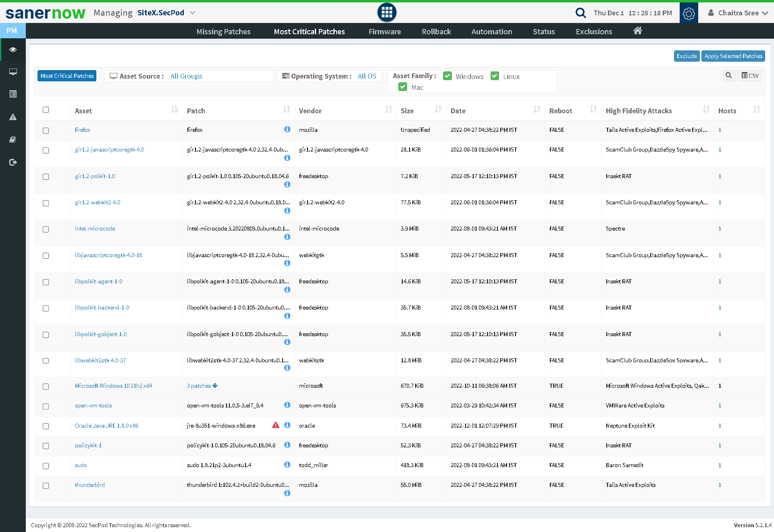The width and height of the screenshot is (774, 532).
Task: Sort table by Size column
Action: pyautogui.click(x=438, y=109)
